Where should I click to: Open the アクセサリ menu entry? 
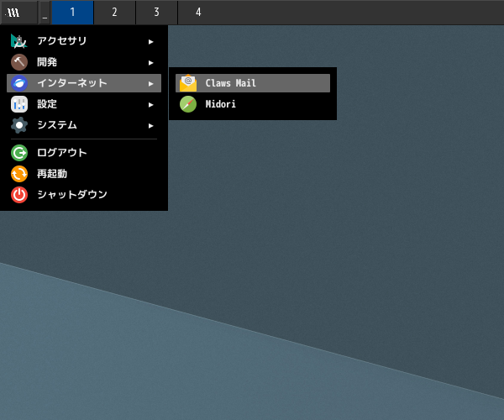click(84, 41)
